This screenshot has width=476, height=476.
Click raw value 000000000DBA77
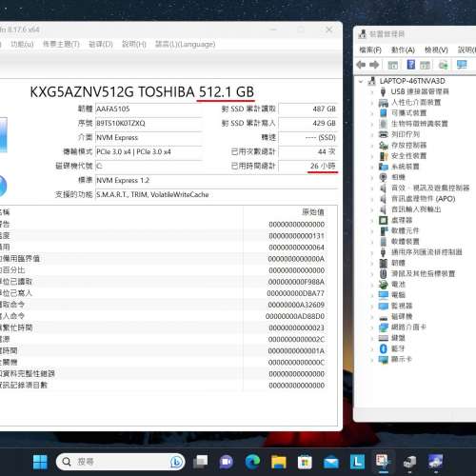(x=295, y=293)
